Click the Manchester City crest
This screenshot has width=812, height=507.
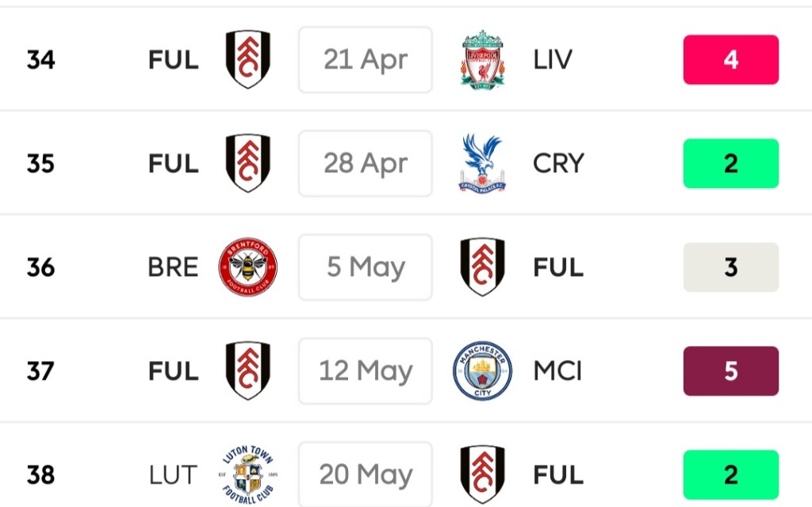coord(482,371)
